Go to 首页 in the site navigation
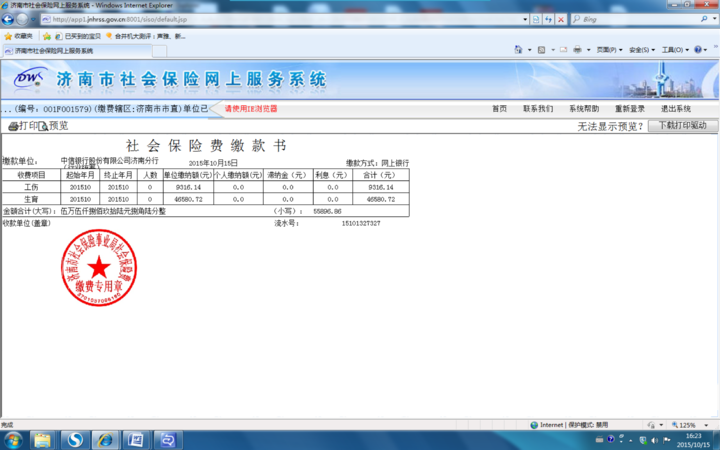This screenshot has width=720, height=450. [500, 109]
